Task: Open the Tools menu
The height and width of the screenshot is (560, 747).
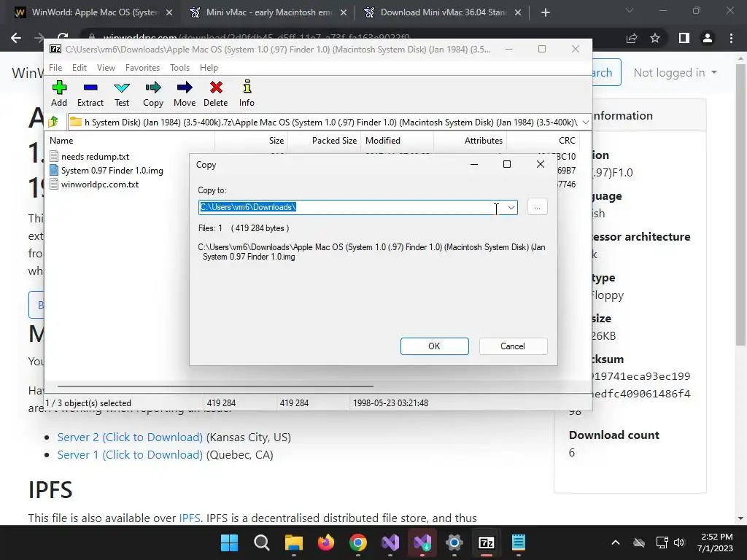Action: click(179, 68)
